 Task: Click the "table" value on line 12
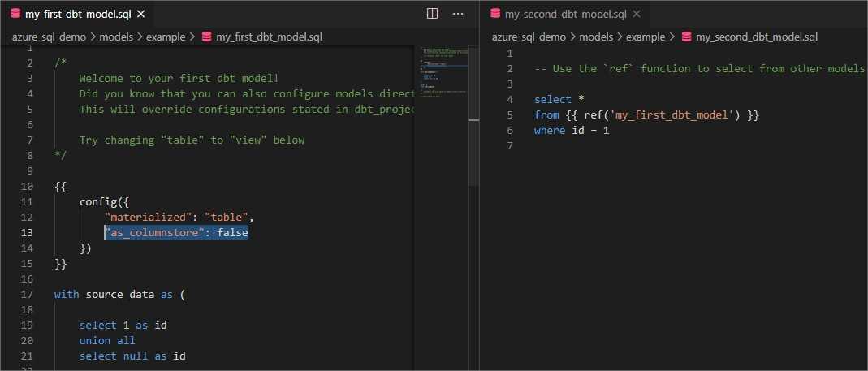pyautogui.click(x=227, y=217)
